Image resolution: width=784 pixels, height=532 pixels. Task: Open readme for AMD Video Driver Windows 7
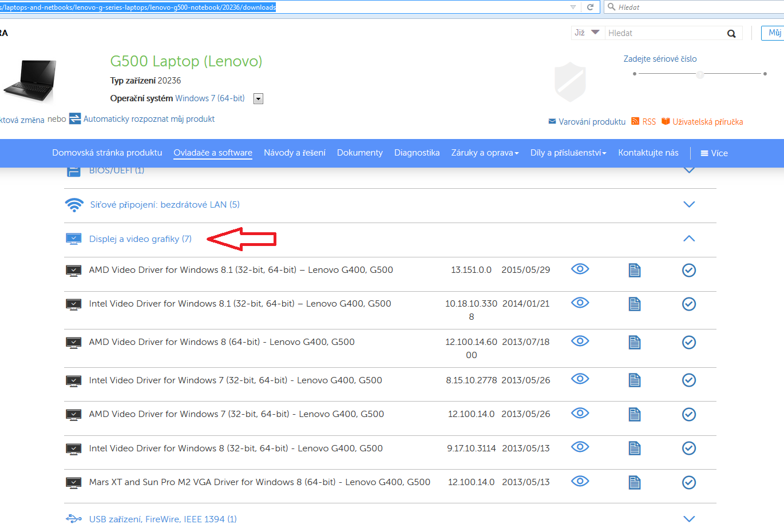pos(635,414)
